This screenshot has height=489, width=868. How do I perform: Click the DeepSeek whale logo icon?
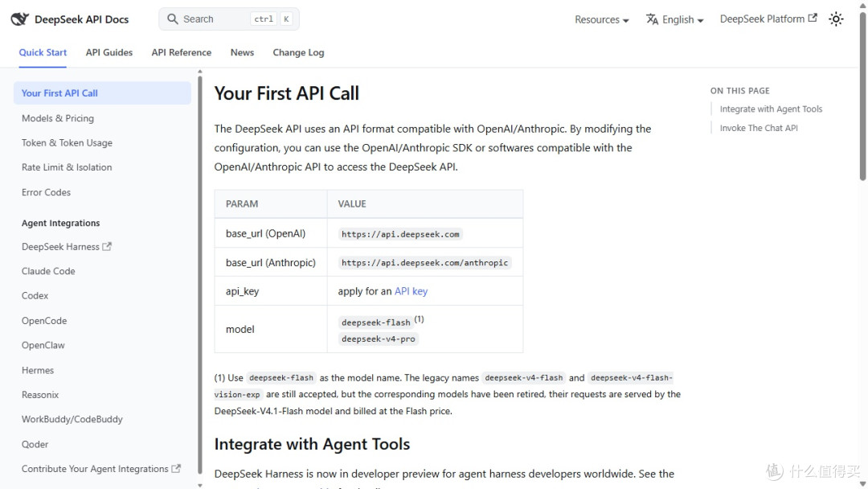coord(19,19)
